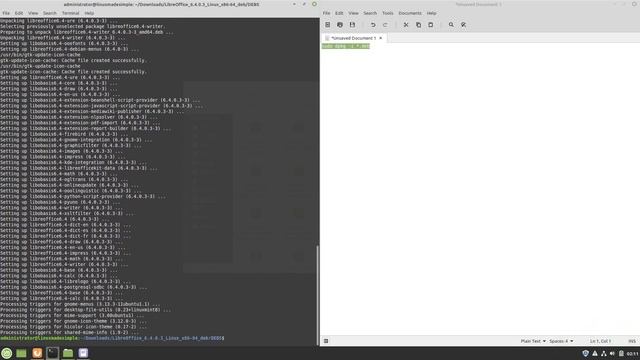Open the Plain Text language dropdown
640x360 pixels.
point(533,341)
